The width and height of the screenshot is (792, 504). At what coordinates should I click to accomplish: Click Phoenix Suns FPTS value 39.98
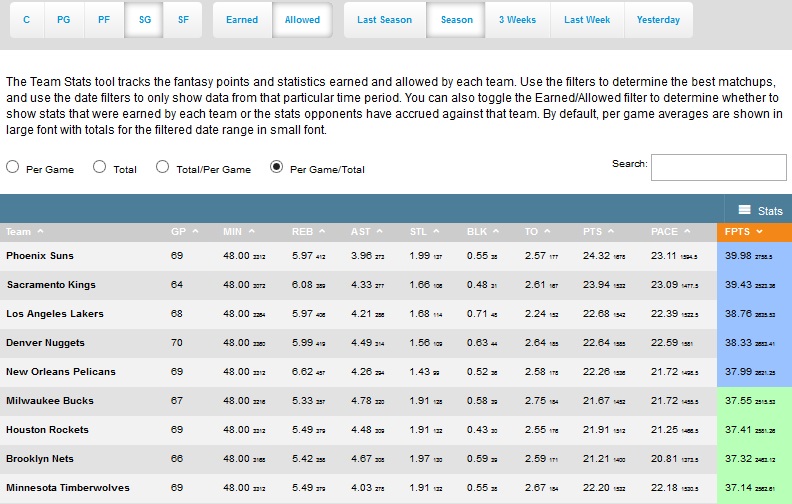[738, 256]
